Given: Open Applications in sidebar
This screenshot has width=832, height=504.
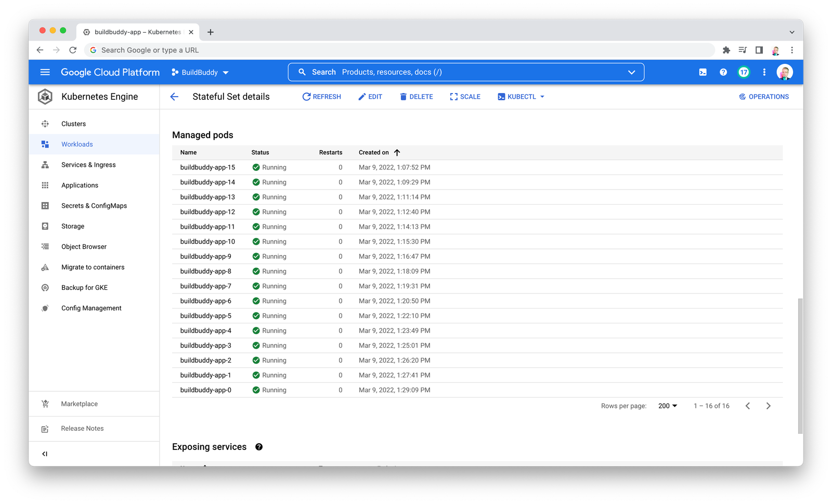Looking at the screenshot, I should [x=94, y=185].
